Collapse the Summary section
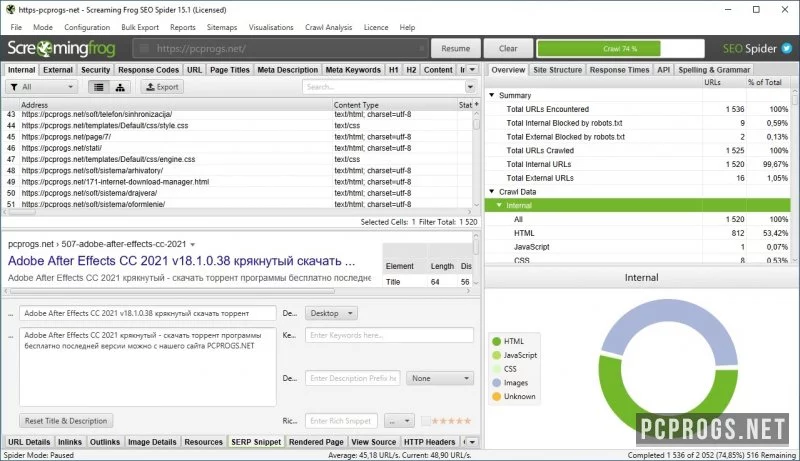This screenshot has height=461, width=800. click(492, 95)
